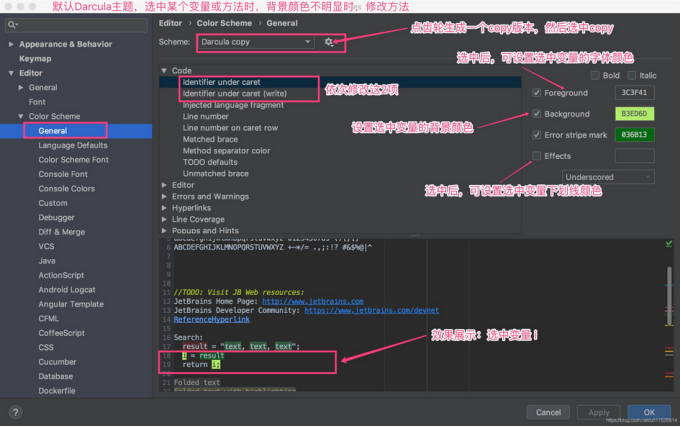Viewport: 681px width, 427px height.
Task: Enable the Effects checkbox
Action: [536, 156]
